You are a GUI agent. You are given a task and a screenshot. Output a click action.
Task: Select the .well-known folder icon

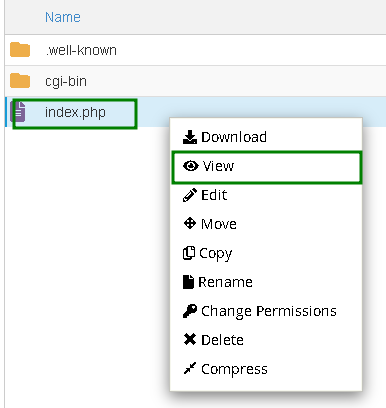[20, 50]
